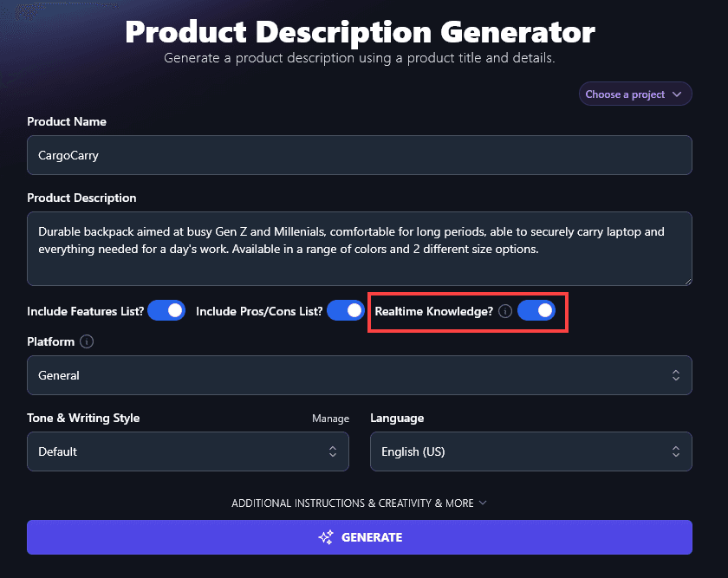Image resolution: width=728 pixels, height=578 pixels.
Task: Open the Choose a project menu
Action: click(635, 94)
